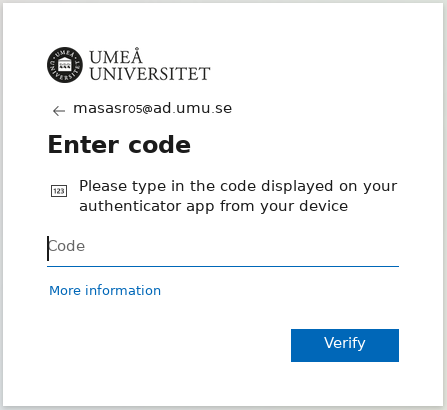Go back using the left arrow icon
The width and height of the screenshot is (447, 410).
(x=59, y=111)
